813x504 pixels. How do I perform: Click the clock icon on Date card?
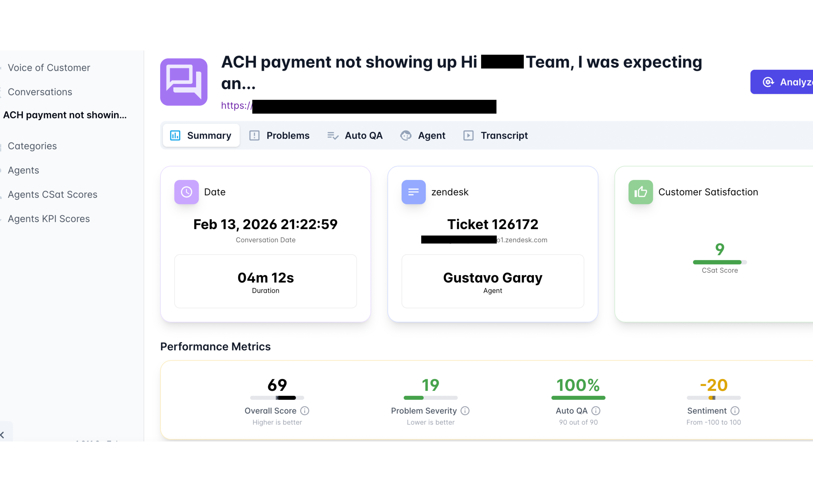point(186,192)
